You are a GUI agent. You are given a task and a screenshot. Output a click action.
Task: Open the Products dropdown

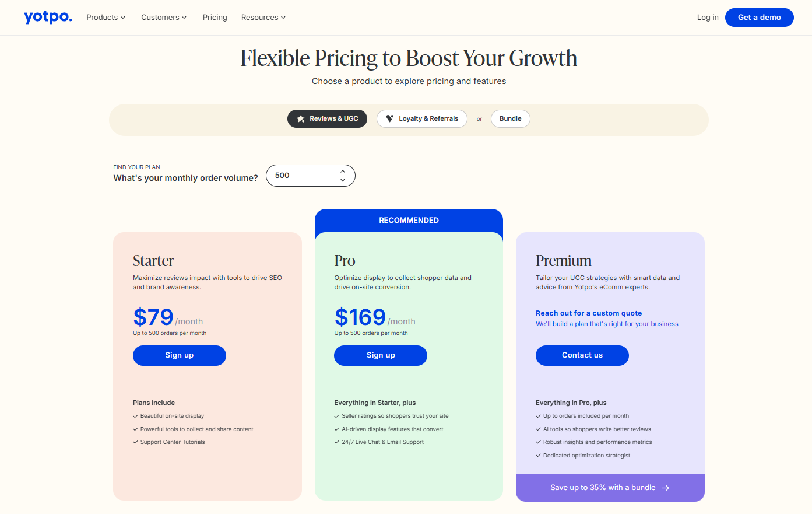pos(106,17)
